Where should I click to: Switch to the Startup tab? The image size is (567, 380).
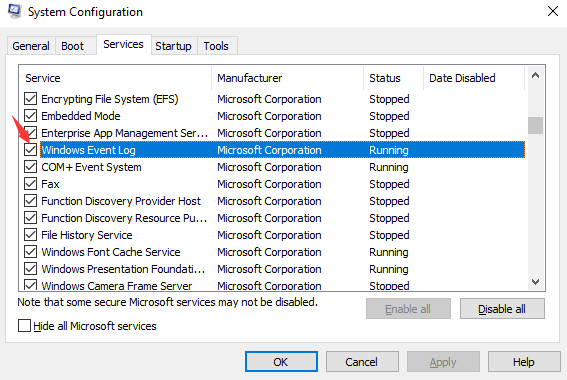pos(174,46)
